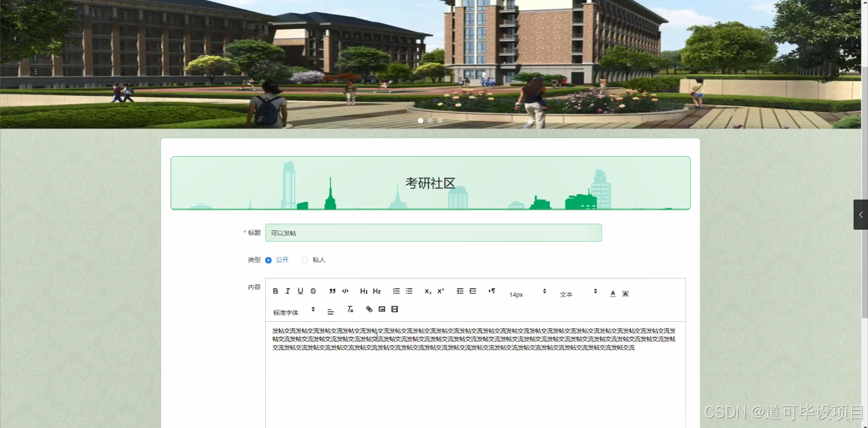Switch text direction with the paragraph icon
This screenshot has width=868, height=428.
pos(492,291)
